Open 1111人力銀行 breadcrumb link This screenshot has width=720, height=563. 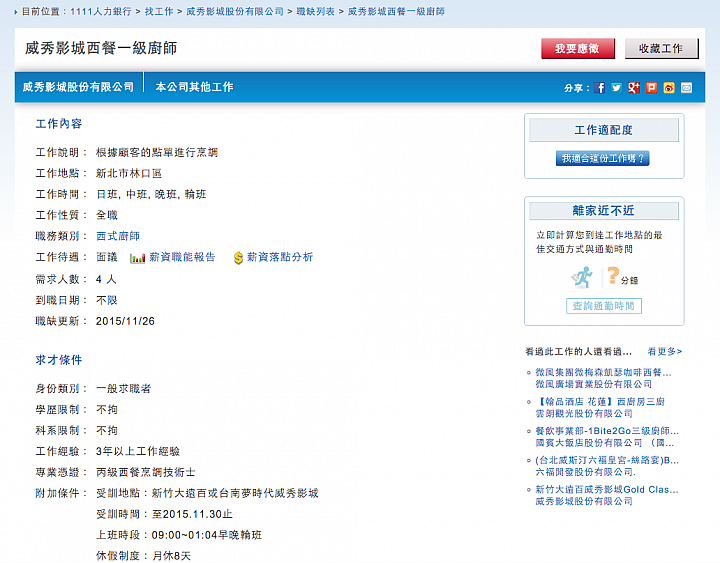pyautogui.click(x=101, y=11)
